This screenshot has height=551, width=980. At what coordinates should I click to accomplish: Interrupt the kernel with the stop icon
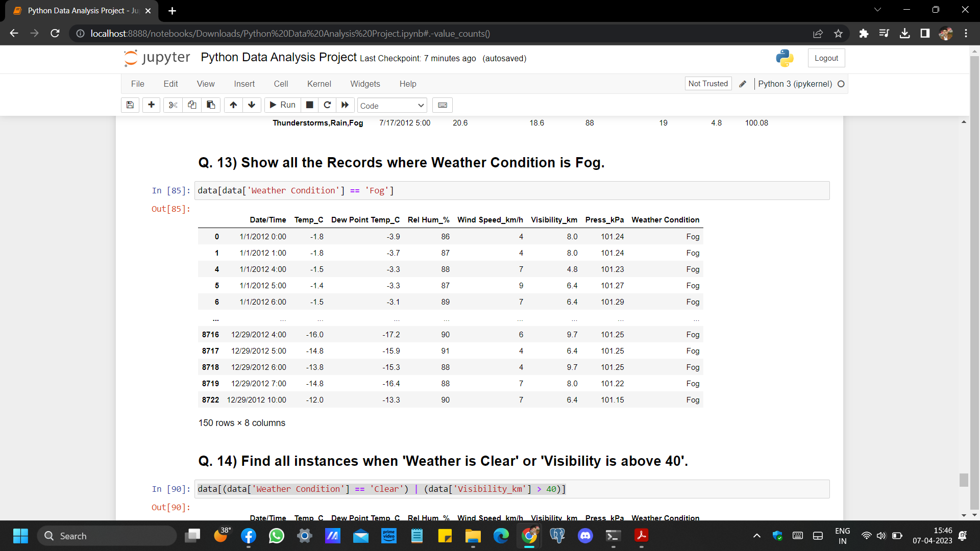[x=309, y=105]
